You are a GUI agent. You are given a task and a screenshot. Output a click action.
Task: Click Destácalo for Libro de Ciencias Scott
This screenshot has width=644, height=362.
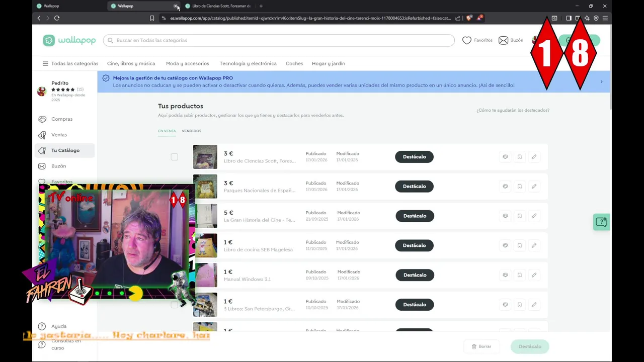pos(414,157)
